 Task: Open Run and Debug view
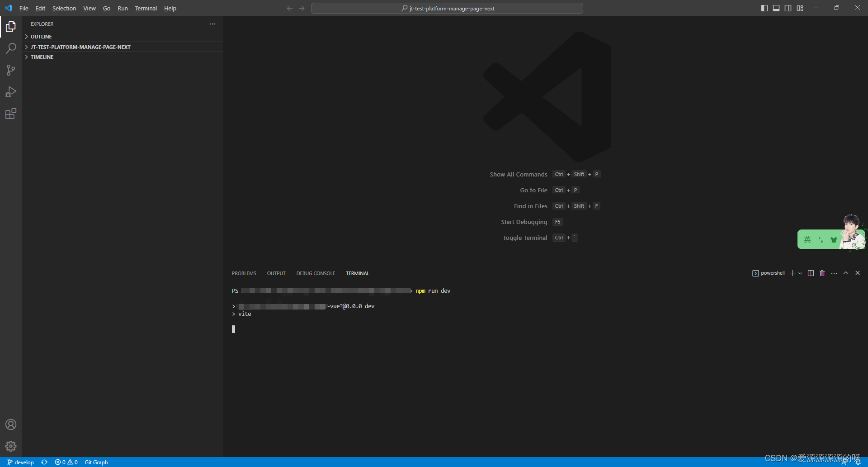coord(11,92)
